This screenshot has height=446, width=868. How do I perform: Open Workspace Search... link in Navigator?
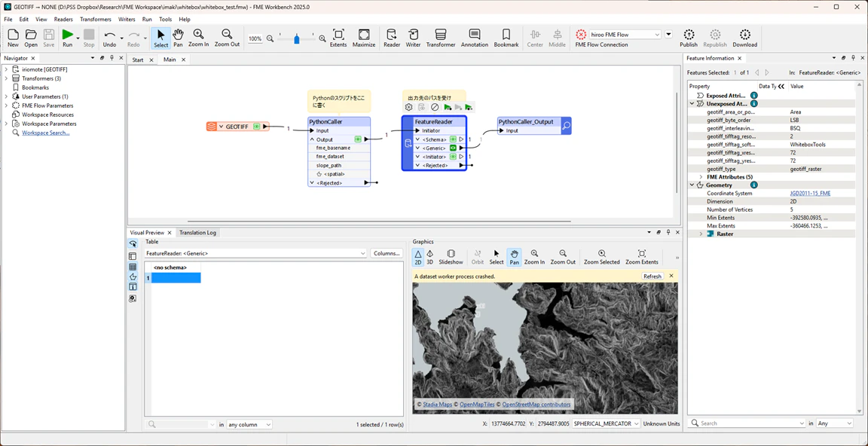coord(46,133)
